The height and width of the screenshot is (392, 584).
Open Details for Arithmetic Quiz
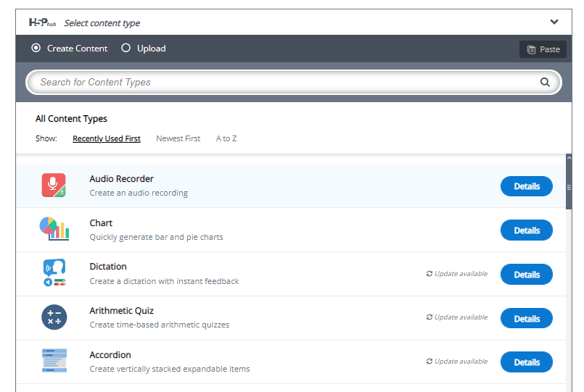point(526,318)
